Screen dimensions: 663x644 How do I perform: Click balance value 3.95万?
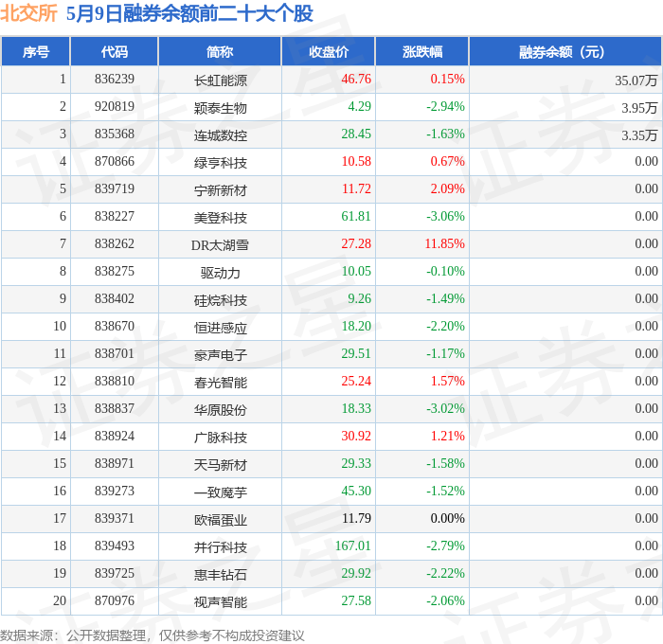[639, 107]
